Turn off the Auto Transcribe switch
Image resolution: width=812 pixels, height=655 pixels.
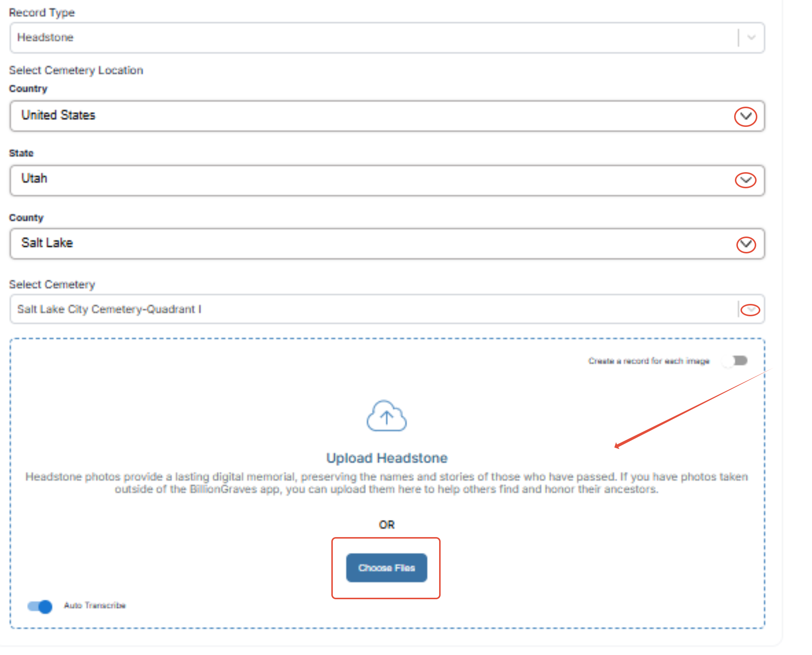tap(40, 606)
